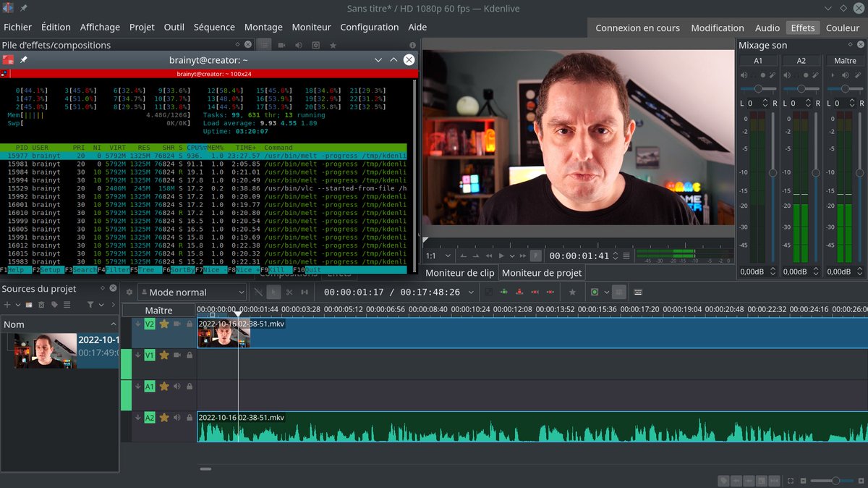Viewport: 868px width, 488px height.
Task: Switch to the Couleur workspace tab
Action: 843,28
